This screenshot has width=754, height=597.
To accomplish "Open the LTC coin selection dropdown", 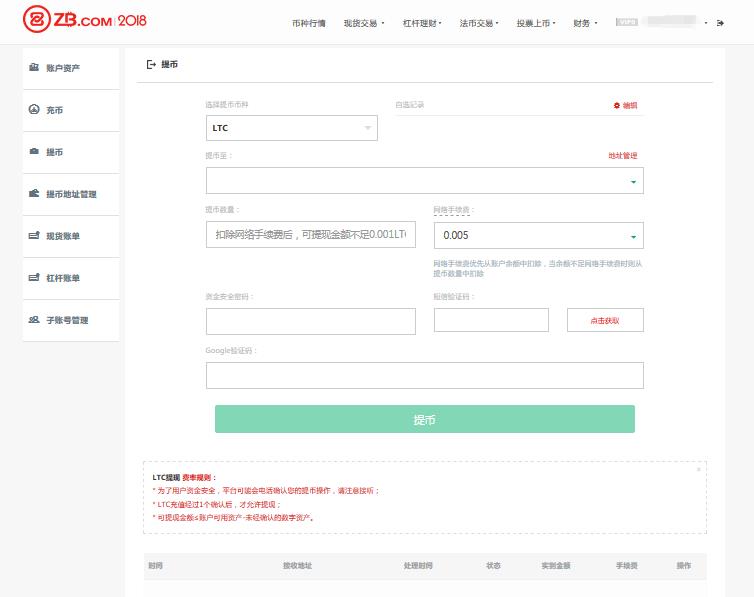I will click(291, 128).
